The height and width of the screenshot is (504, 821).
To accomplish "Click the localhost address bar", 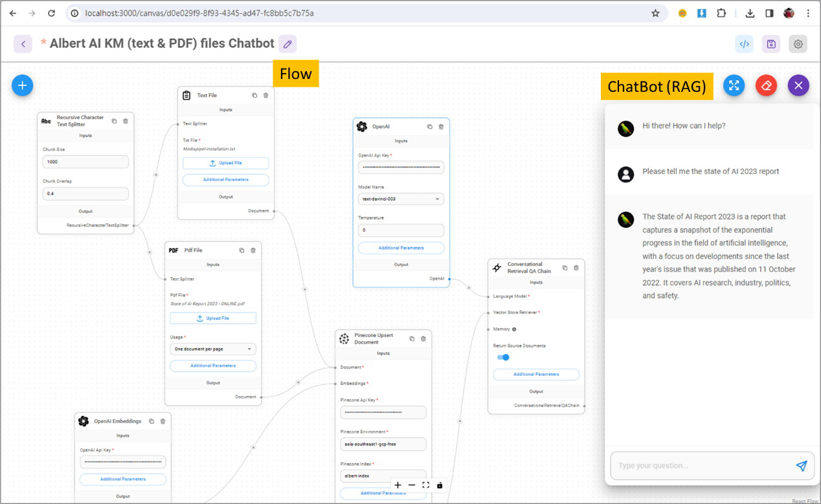I will click(366, 13).
